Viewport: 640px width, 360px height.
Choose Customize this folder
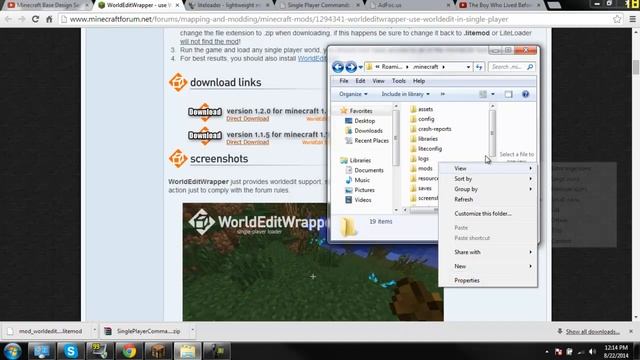[488, 213]
